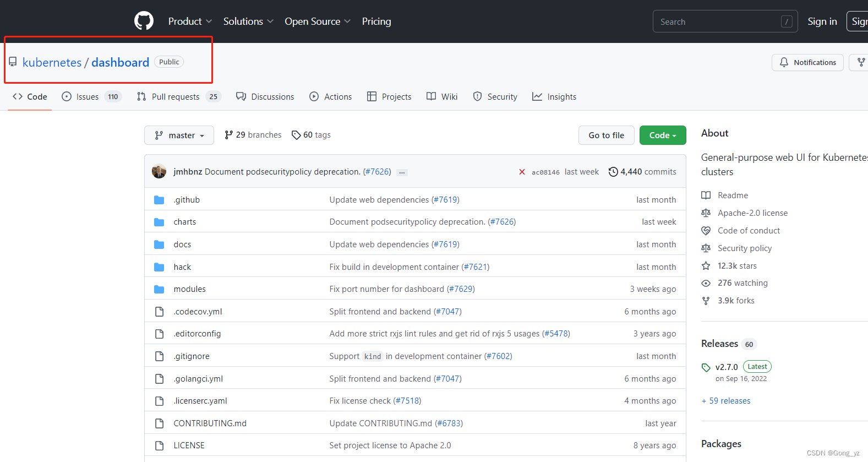Click the .editorconfig file icon
The image size is (868, 462).
click(159, 334)
